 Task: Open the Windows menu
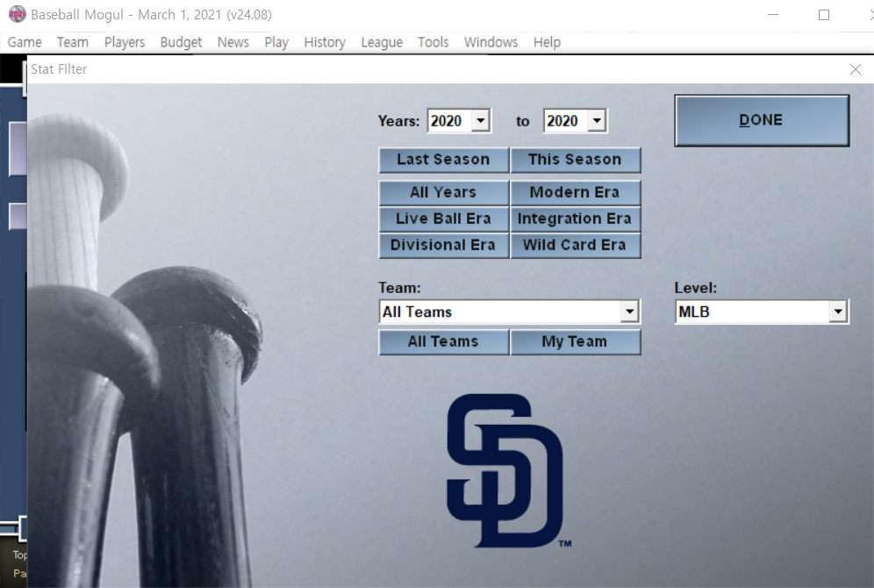tap(491, 42)
